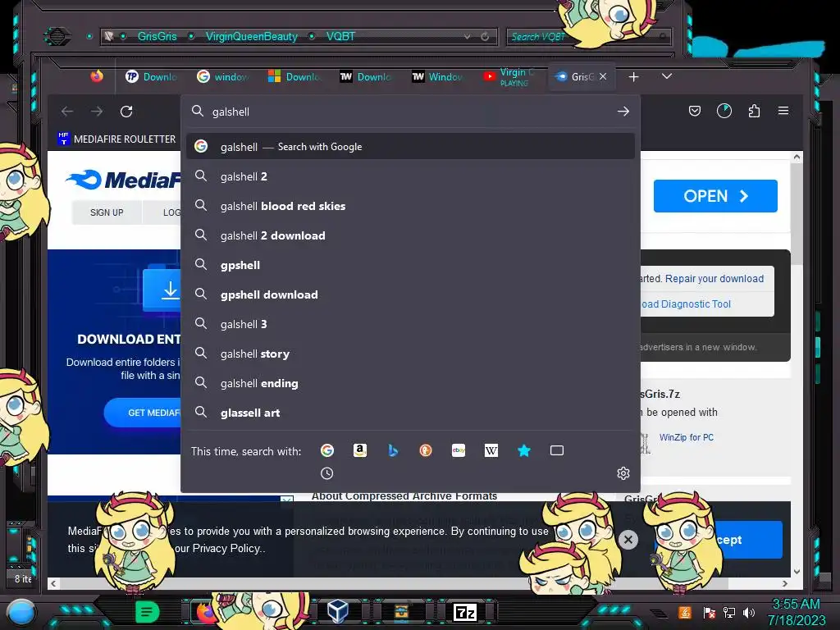Expand the background explorer address bar dropdown
The height and width of the screenshot is (630, 840).
click(467, 36)
